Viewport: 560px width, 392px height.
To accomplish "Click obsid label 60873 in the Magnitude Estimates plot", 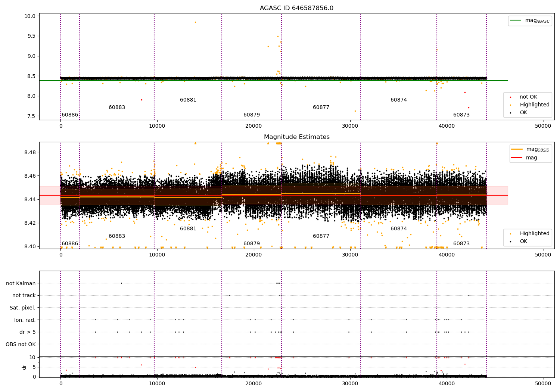I will pyautogui.click(x=461, y=244).
